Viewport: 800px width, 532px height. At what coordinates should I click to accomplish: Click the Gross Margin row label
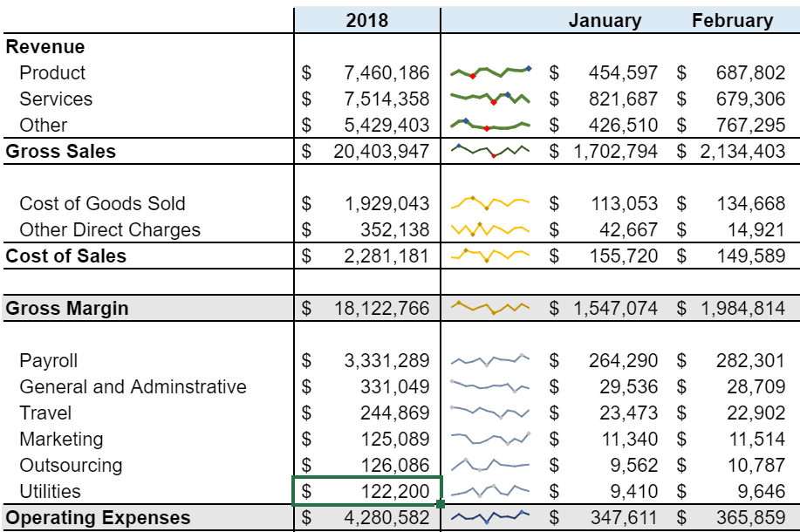click(x=67, y=308)
